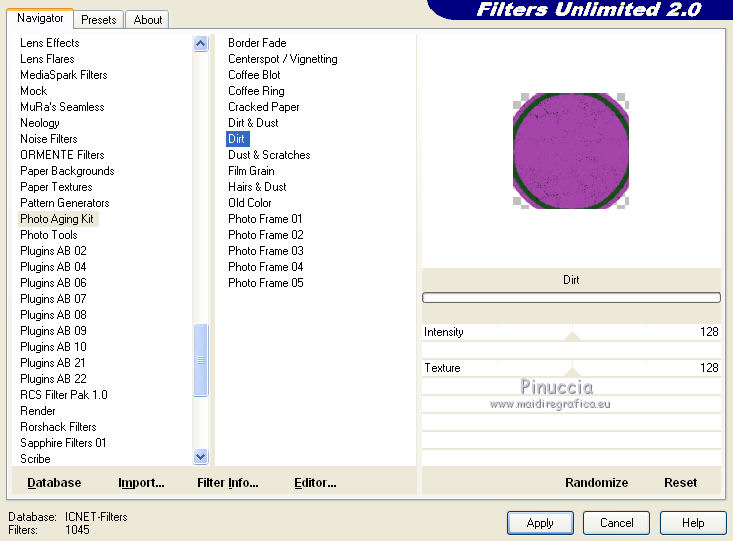Adjust the Intensity slider handle
The image size is (733, 541).
tap(572, 336)
